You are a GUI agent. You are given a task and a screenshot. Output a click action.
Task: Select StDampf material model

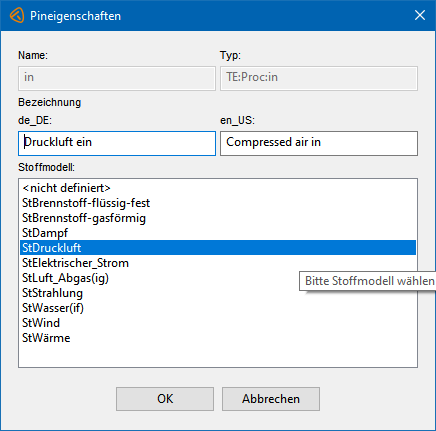point(218,233)
